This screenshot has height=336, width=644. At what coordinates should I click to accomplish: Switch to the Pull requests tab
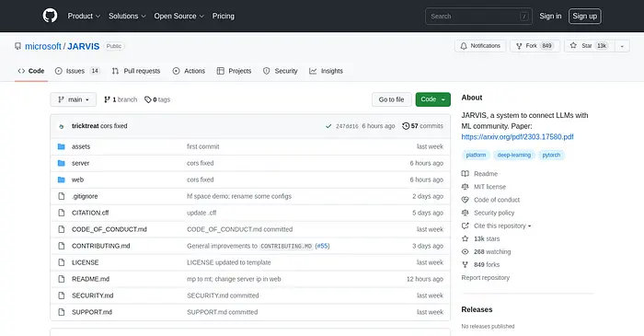click(x=136, y=71)
